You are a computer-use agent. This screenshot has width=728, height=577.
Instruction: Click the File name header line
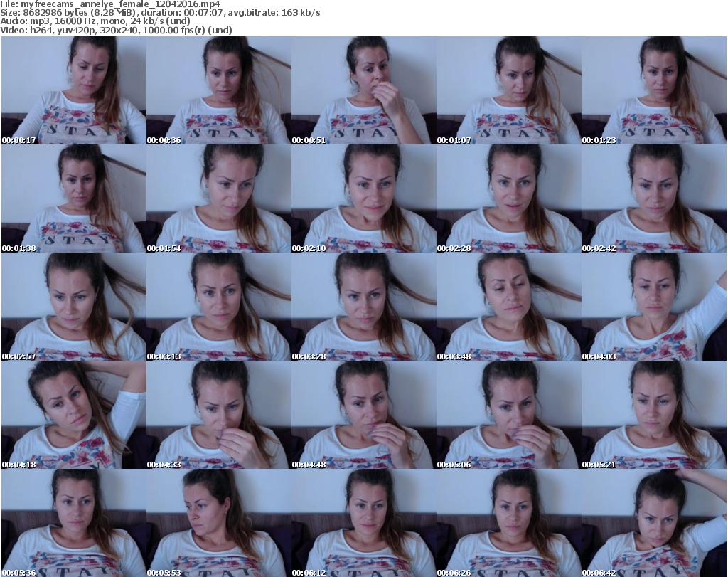point(110,4)
